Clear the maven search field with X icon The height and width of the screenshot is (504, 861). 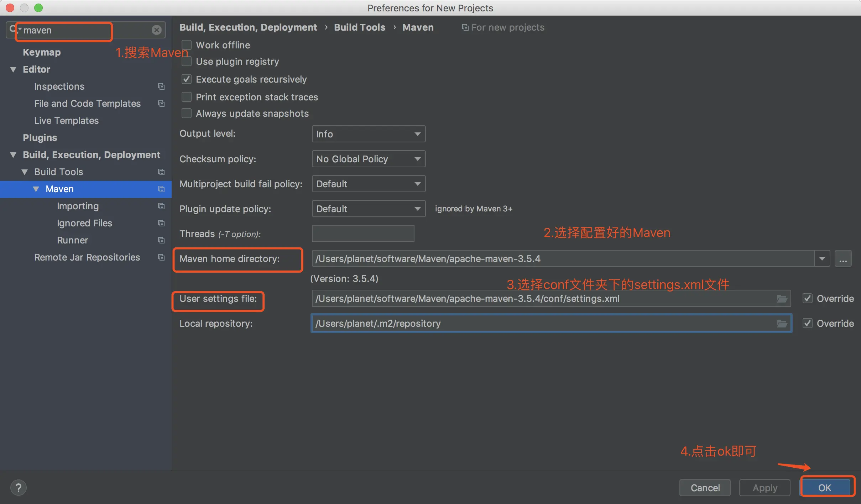coord(157,30)
